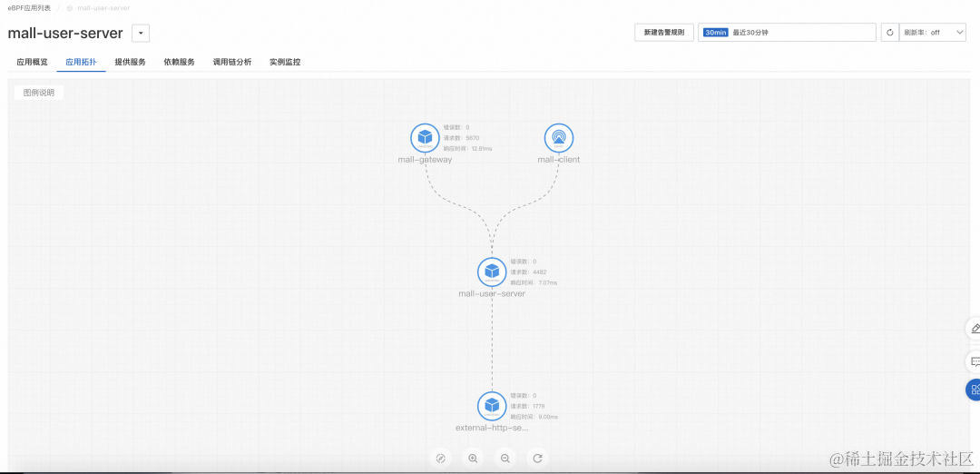This screenshot has width=980, height=474.
Task: Click request count 1779 on external node
Action: [x=528, y=406]
